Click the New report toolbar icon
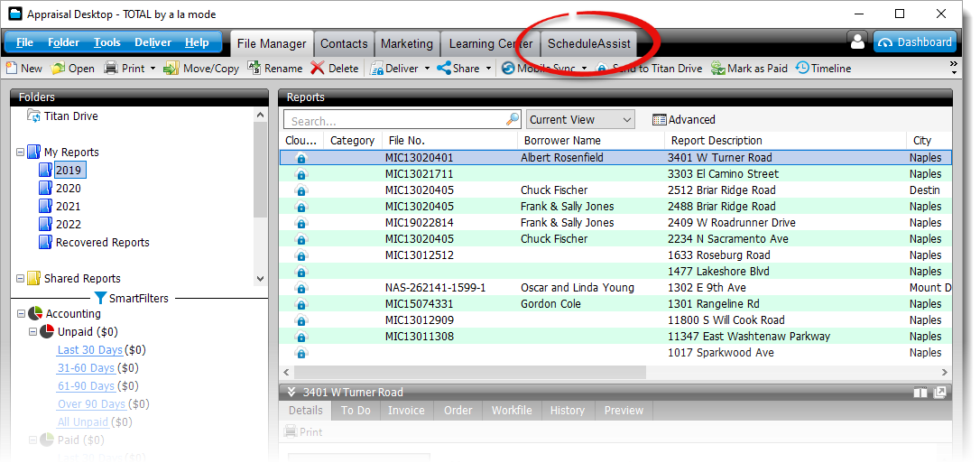The height and width of the screenshot is (463, 980). (24, 68)
